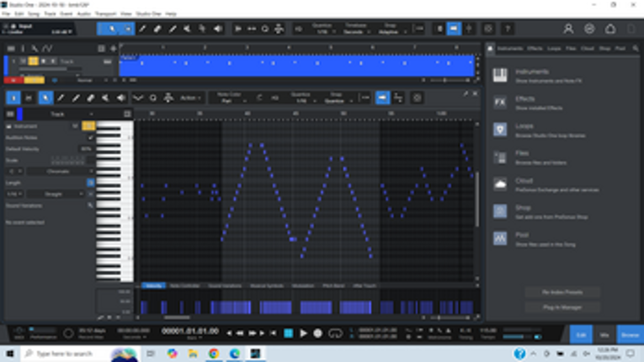Select the Listen tool in the note editor toolbar

120,98
